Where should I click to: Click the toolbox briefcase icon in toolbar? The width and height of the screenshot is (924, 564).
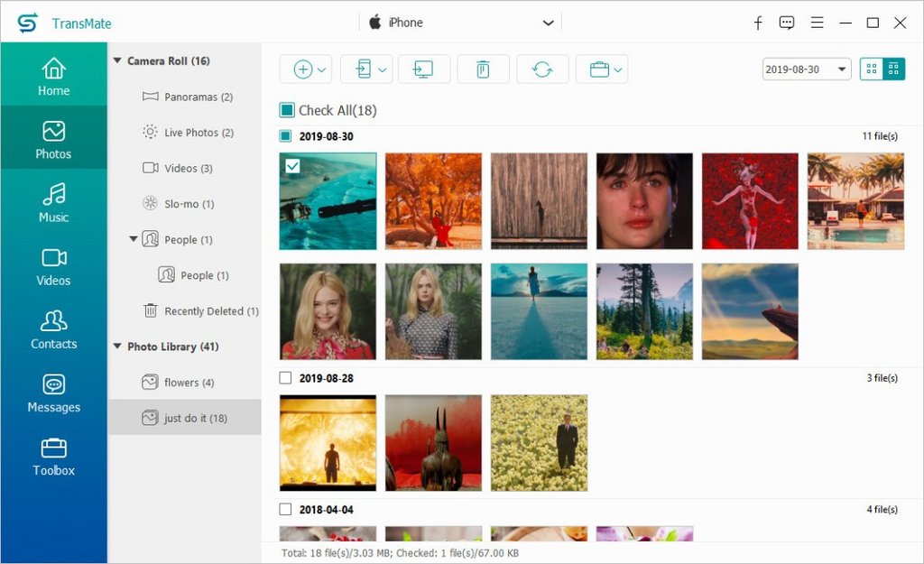[x=599, y=69]
